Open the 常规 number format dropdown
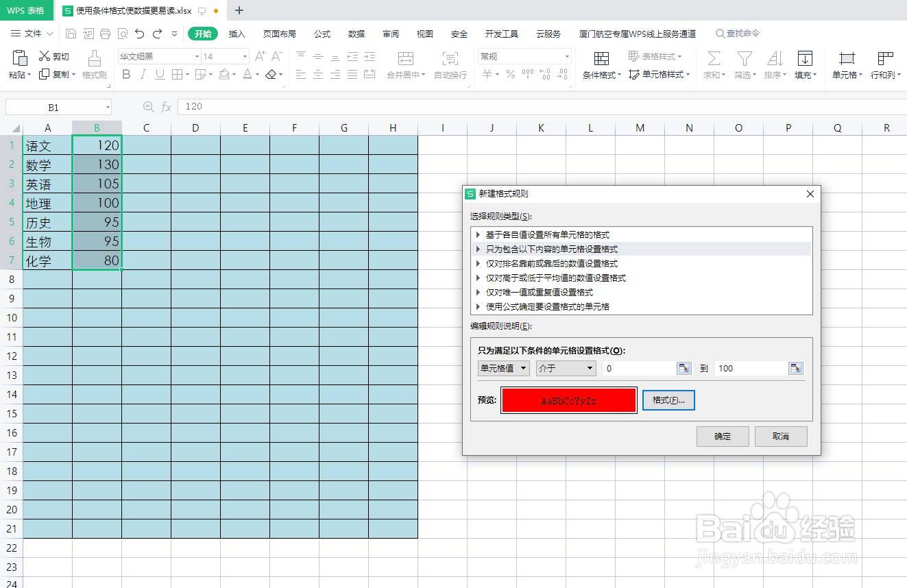The width and height of the screenshot is (907, 588). pyautogui.click(x=566, y=56)
